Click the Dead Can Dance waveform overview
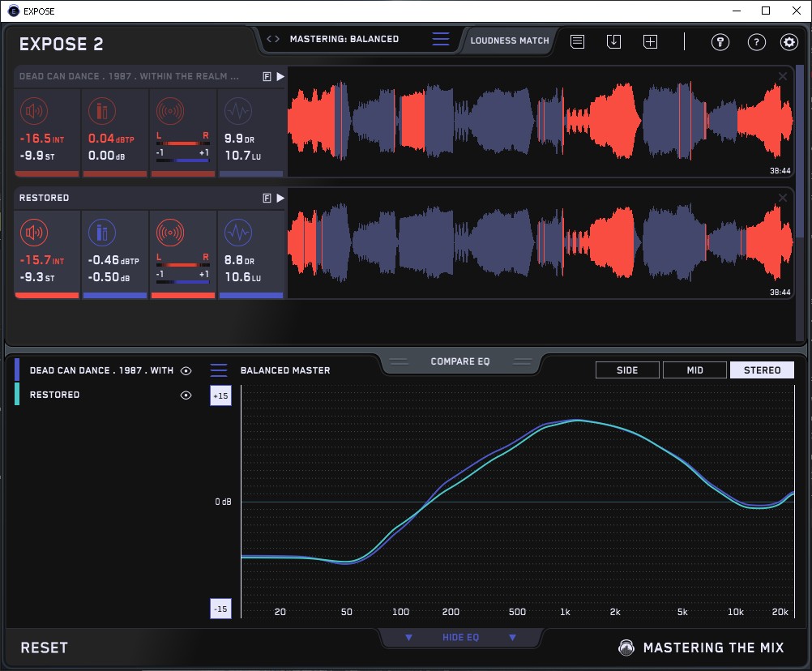 point(541,122)
